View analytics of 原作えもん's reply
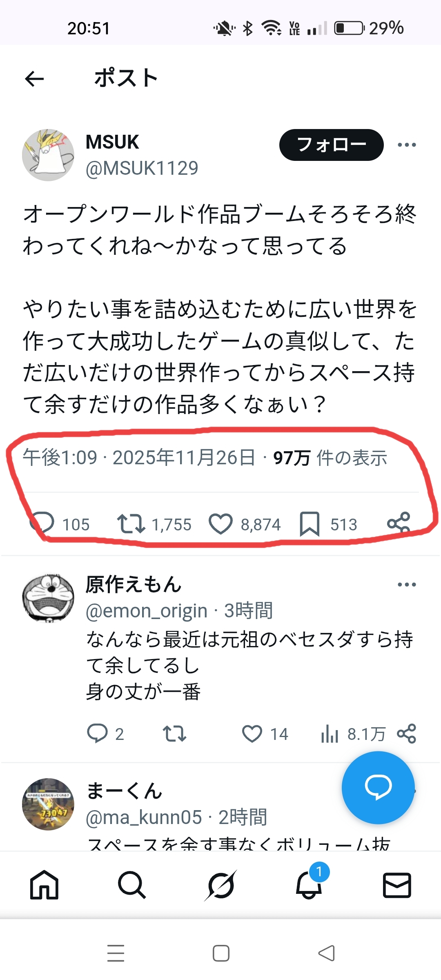Image resolution: width=441 pixels, height=980 pixels. click(x=330, y=734)
